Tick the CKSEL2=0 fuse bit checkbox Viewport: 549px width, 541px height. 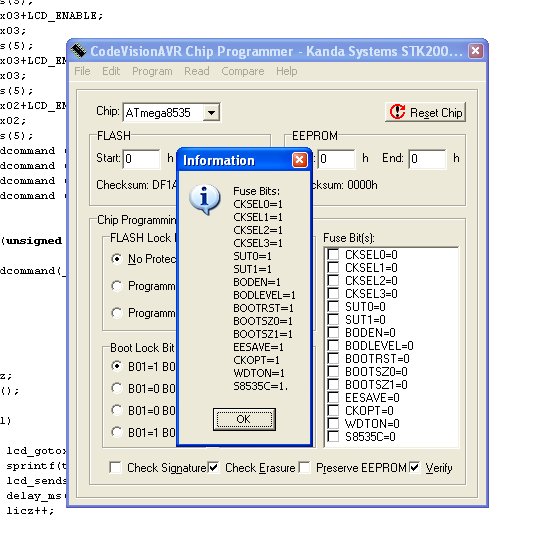[333, 280]
